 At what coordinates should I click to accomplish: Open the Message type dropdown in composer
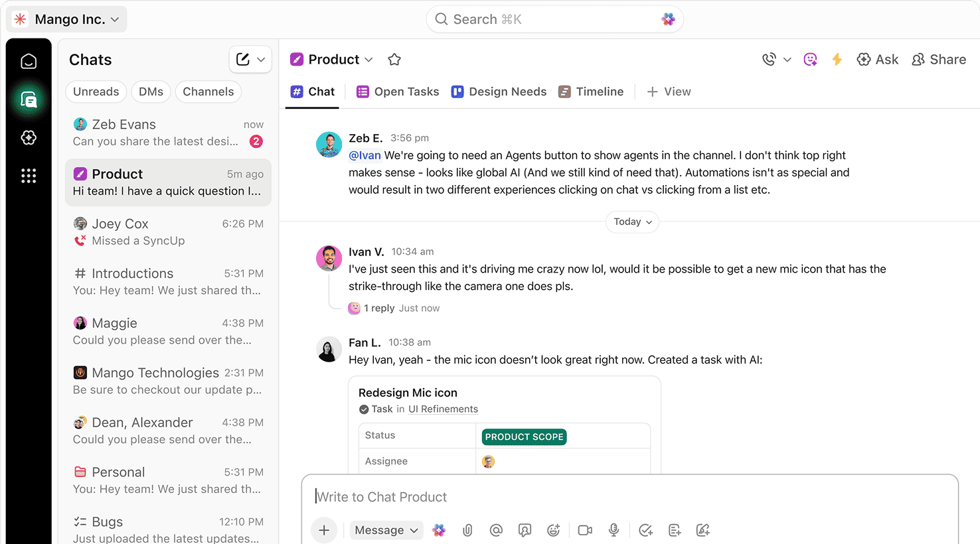click(x=386, y=530)
